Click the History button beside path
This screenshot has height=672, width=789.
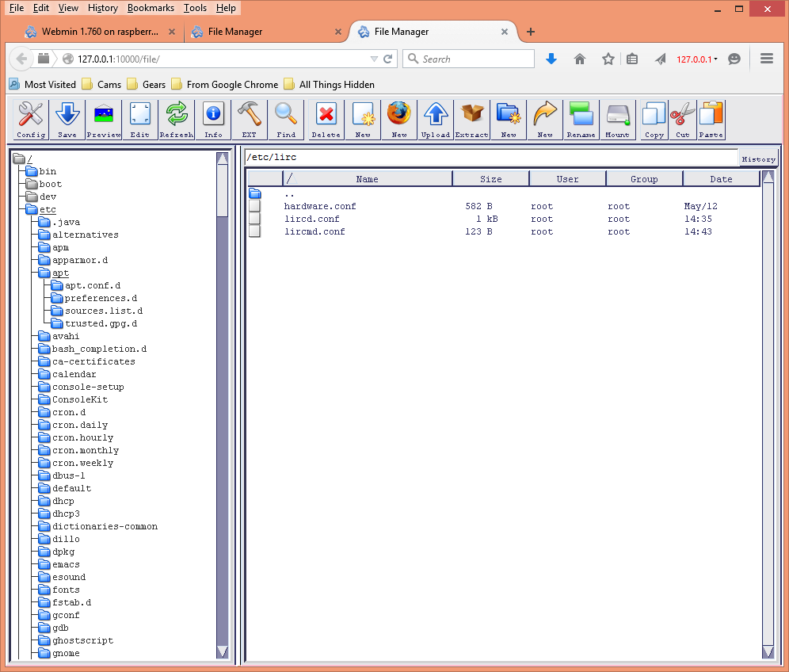click(x=758, y=159)
